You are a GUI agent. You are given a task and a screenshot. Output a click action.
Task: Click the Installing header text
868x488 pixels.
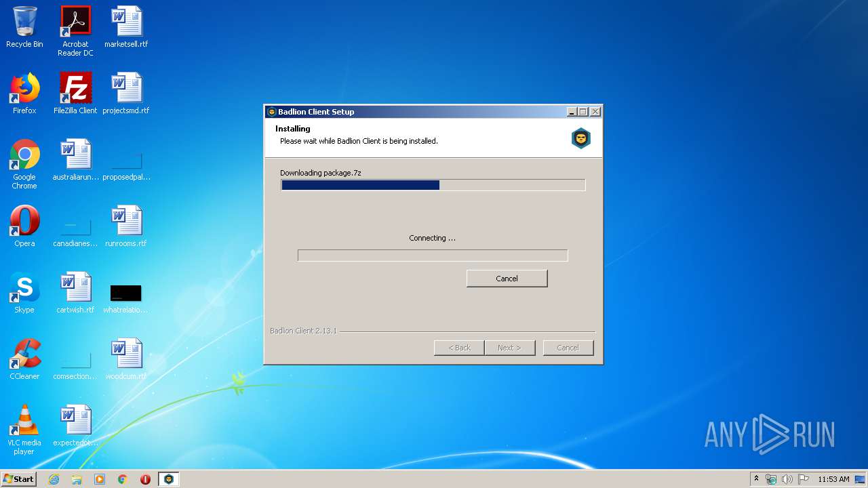293,129
